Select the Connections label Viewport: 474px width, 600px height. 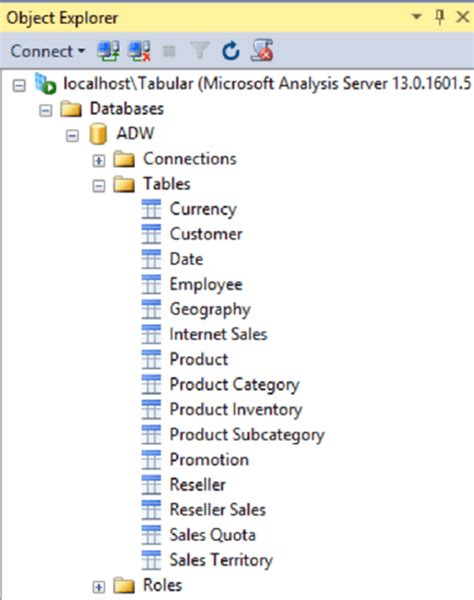pos(190,159)
